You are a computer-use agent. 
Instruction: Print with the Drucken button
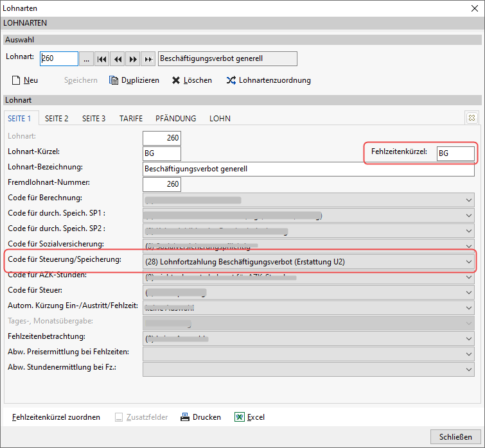[x=200, y=417]
